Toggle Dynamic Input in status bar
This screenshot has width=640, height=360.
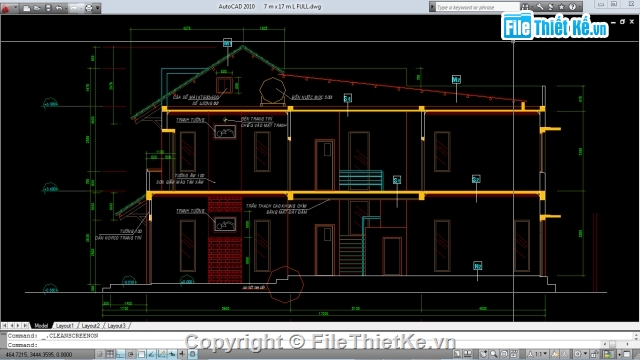coord(172,354)
